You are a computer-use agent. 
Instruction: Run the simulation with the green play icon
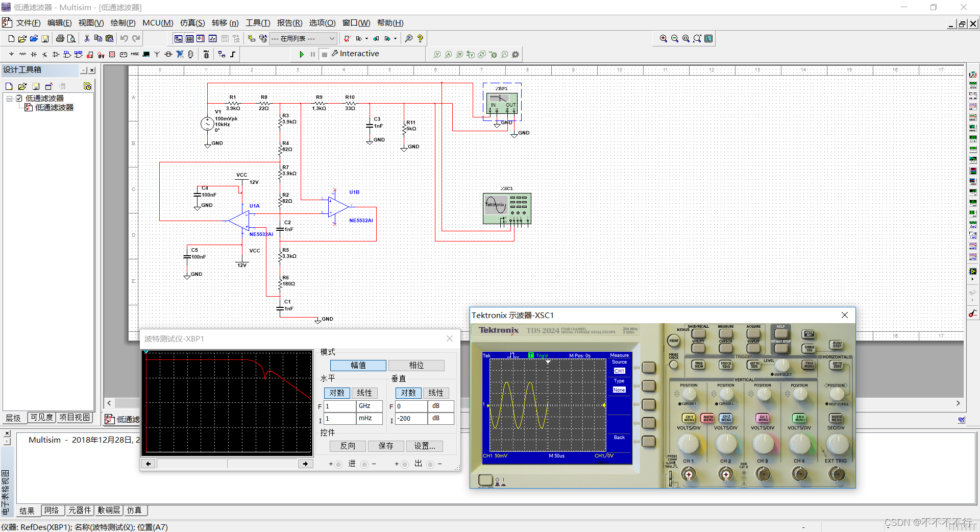(302, 54)
